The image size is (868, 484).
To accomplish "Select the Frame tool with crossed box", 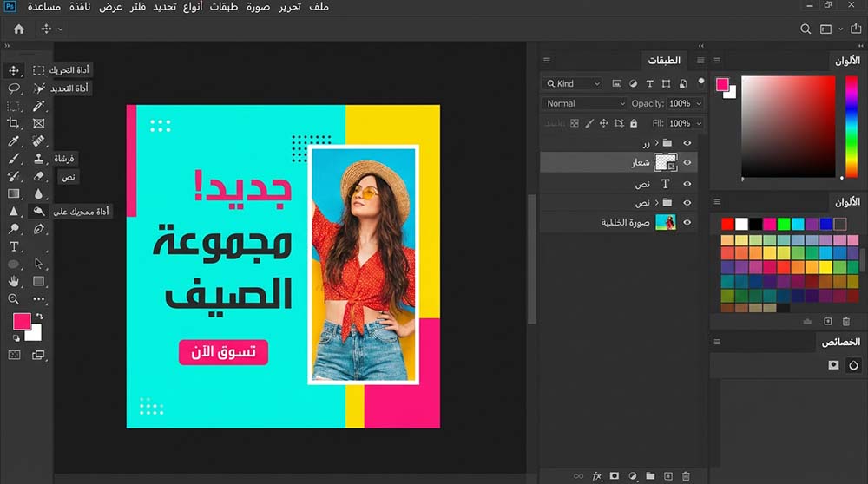I will point(38,123).
